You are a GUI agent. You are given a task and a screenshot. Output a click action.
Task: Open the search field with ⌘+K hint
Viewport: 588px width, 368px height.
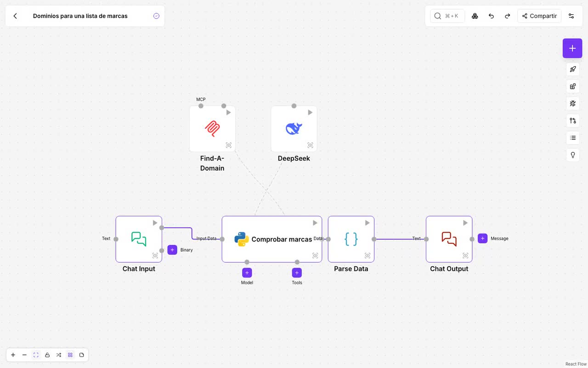coord(447,16)
